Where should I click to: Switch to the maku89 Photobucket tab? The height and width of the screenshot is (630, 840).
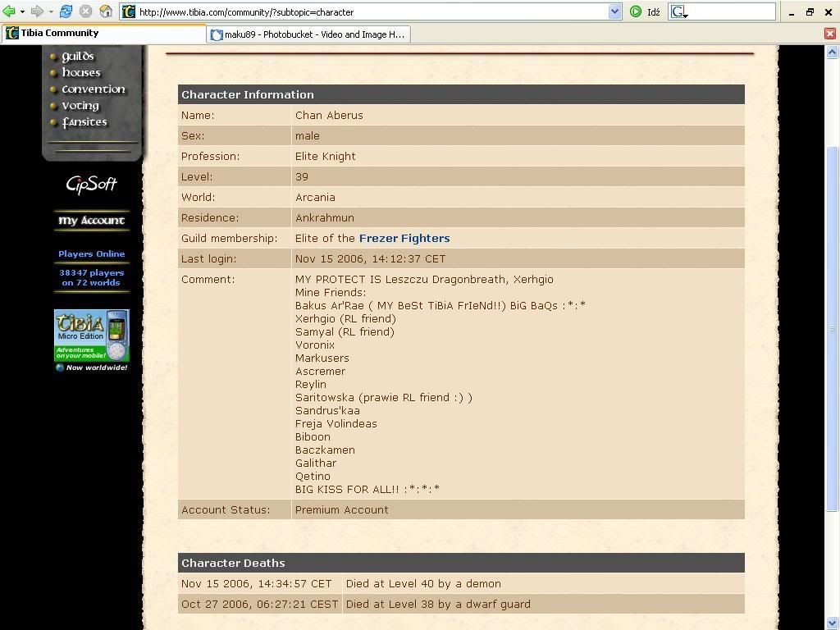308,34
